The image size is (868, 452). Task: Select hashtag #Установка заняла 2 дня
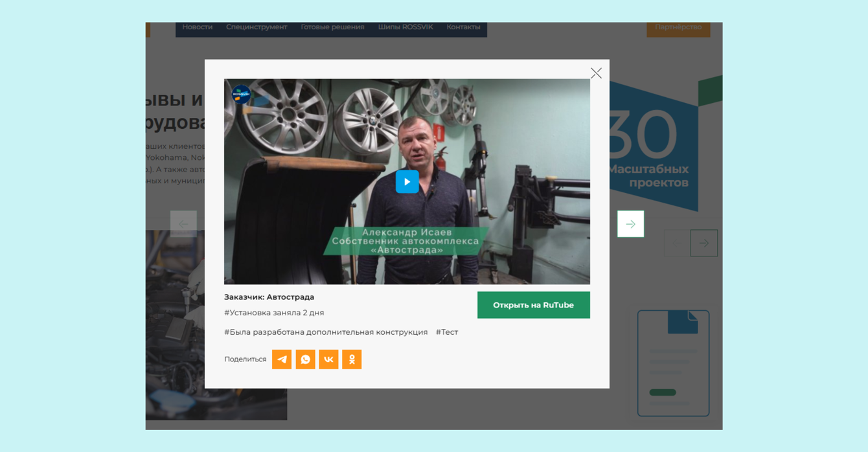274,313
